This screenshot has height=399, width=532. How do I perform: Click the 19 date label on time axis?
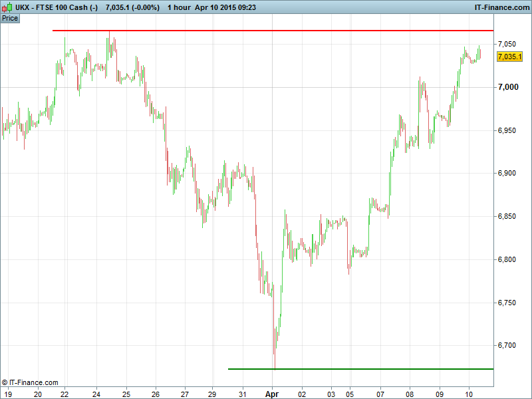point(6,393)
